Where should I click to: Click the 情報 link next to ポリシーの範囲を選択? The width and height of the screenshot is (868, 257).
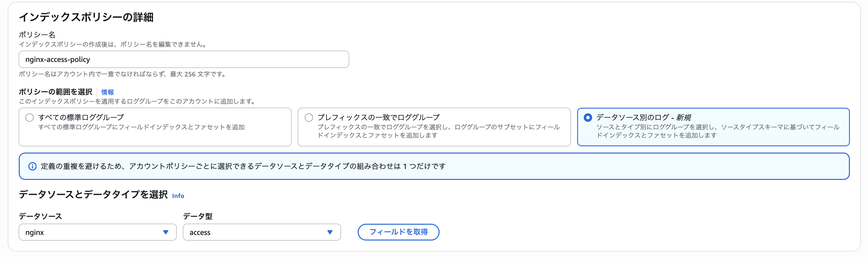tap(107, 92)
